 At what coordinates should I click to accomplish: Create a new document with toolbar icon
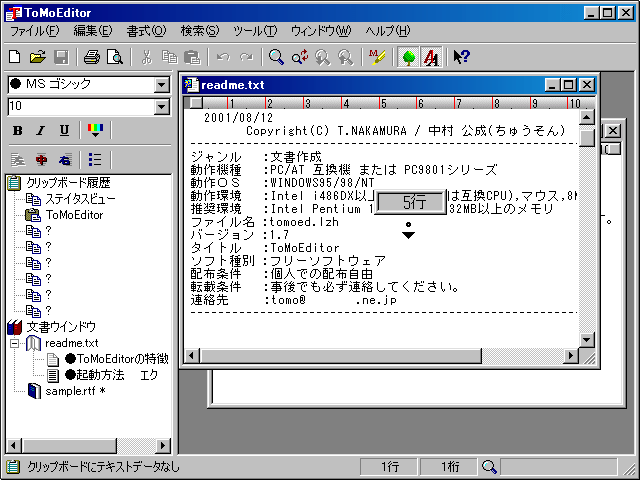(15, 57)
